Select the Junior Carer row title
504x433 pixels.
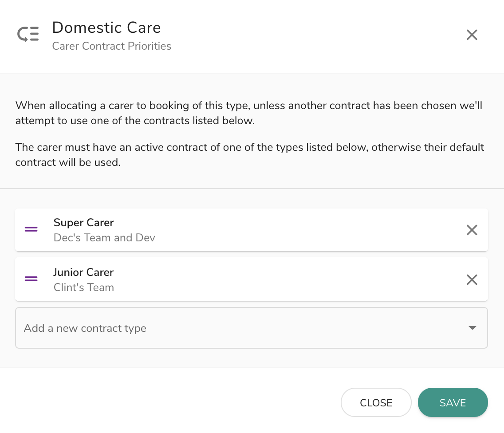pos(83,272)
